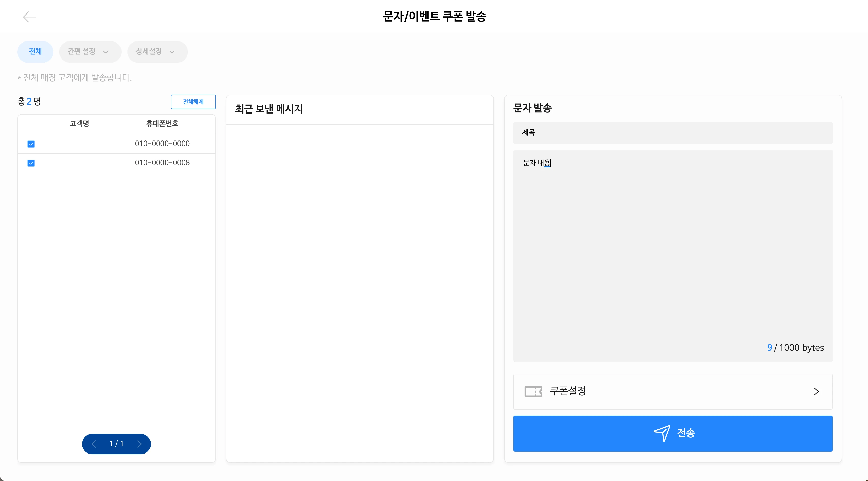
Task: Click the coupon ticket icon
Action: [533, 392]
